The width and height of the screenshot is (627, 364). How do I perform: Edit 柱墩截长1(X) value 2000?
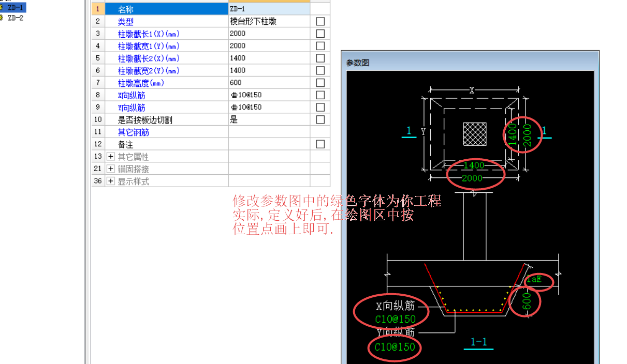point(269,34)
